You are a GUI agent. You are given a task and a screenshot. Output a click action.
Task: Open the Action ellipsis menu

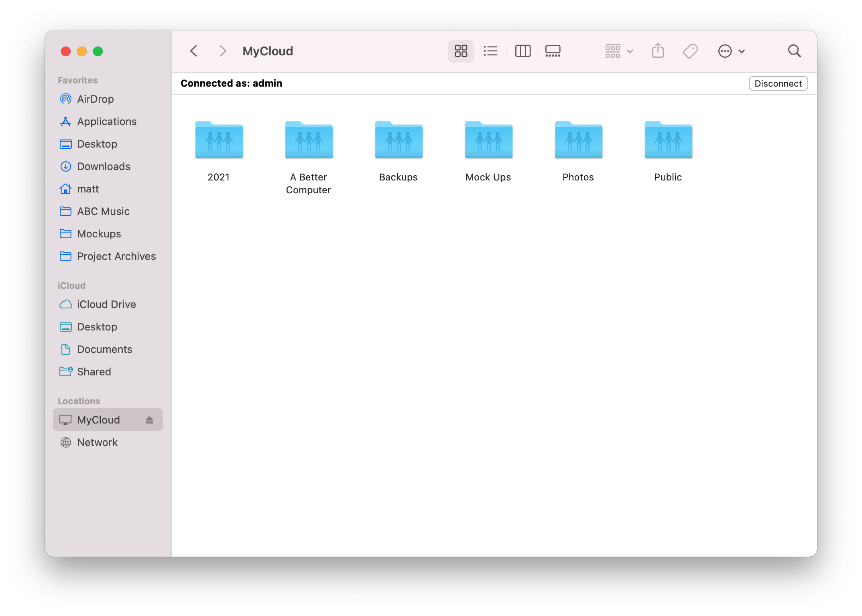tap(731, 51)
